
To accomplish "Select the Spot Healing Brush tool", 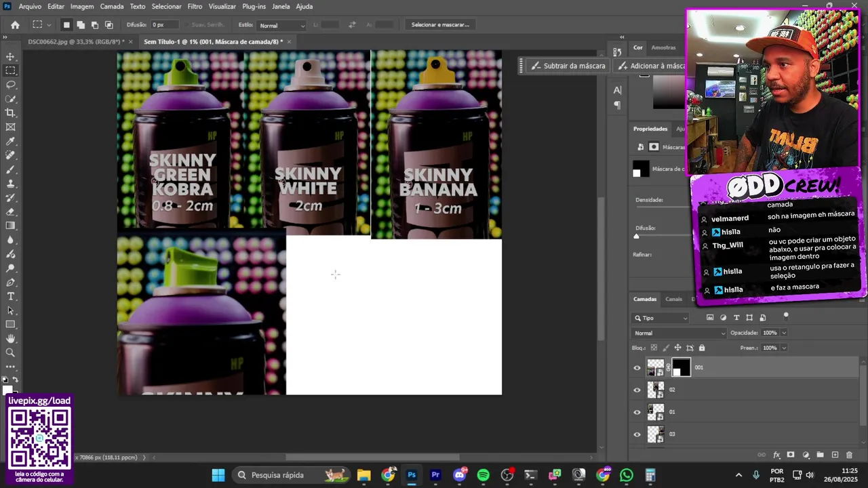I will click(x=10, y=155).
